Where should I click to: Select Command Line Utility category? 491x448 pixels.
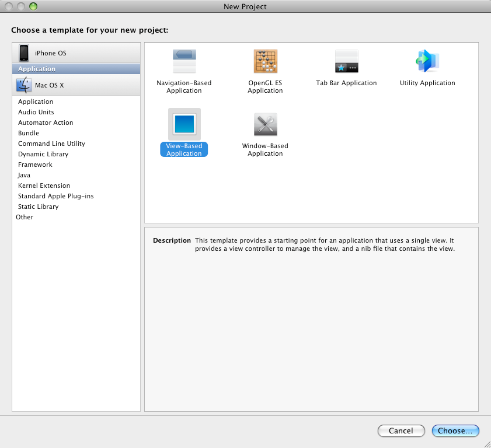point(76,143)
